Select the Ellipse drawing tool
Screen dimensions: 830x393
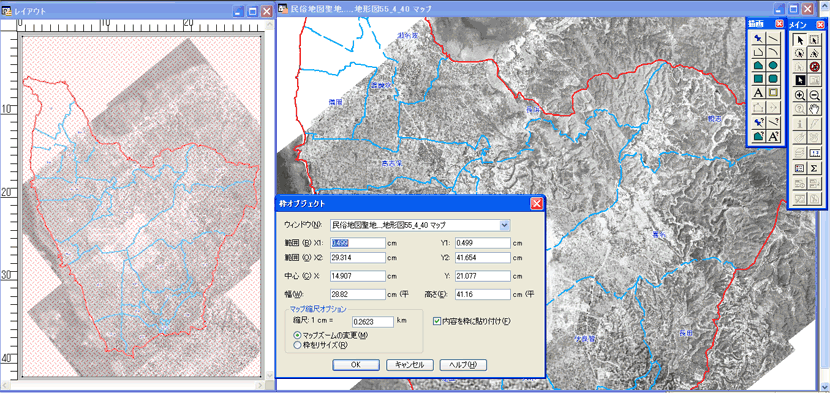pos(773,65)
